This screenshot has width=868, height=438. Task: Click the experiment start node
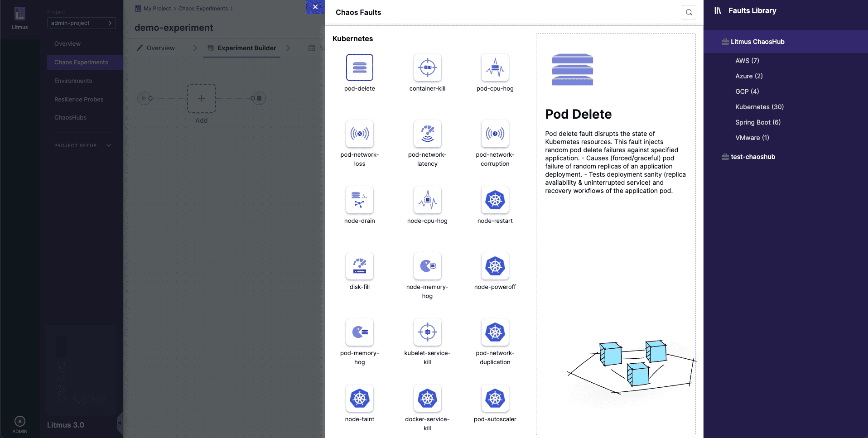[x=144, y=98]
